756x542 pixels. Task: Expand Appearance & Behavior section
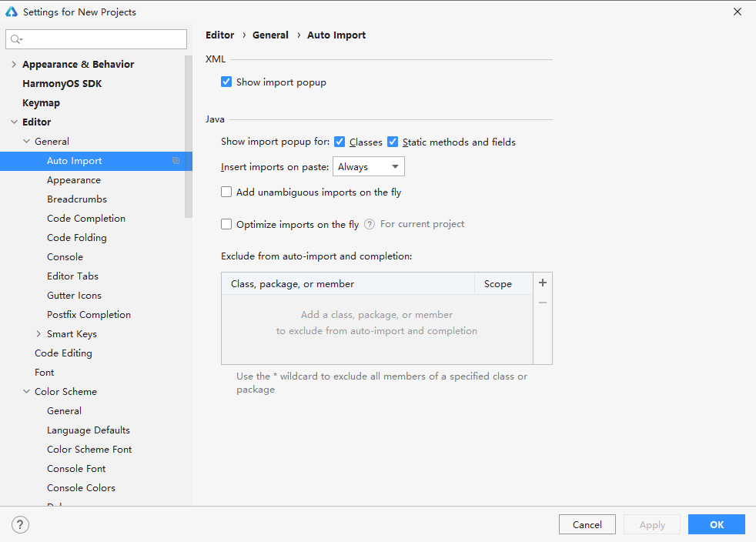pyautogui.click(x=14, y=64)
